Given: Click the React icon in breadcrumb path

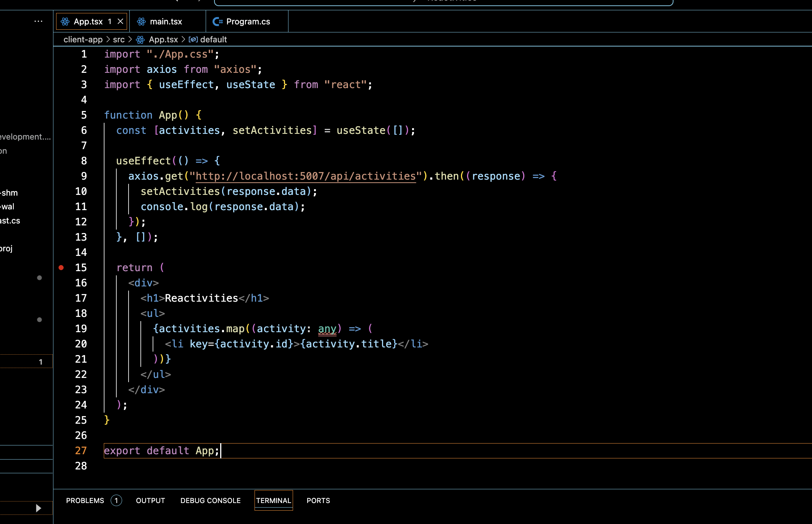Looking at the screenshot, I should coord(140,40).
